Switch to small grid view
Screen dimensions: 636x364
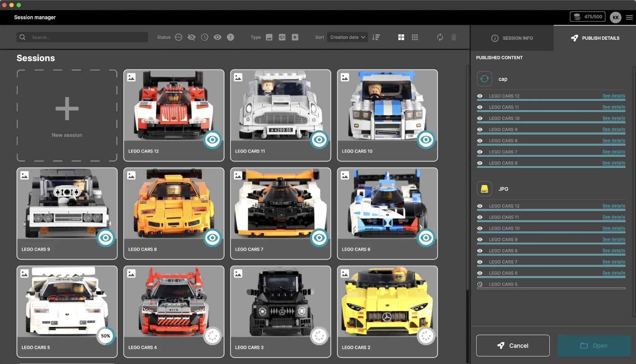pos(415,37)
